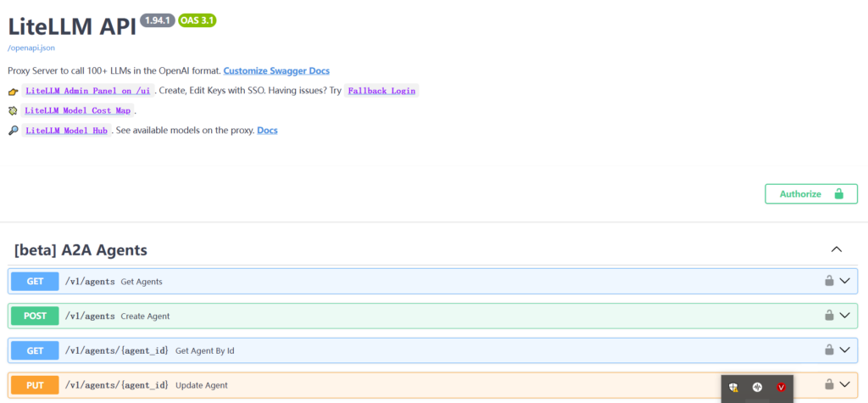Click the [beta] A2A Agents heading

[x=81, y=250]
